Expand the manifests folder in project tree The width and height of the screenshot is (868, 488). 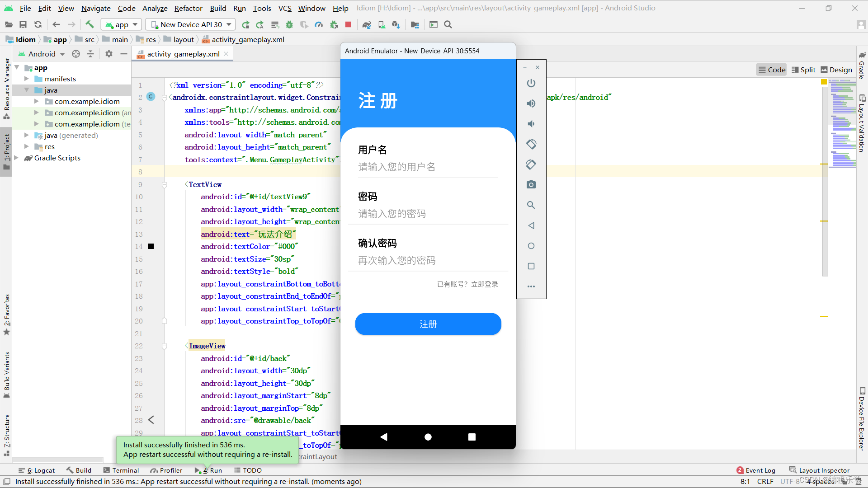[x=27, y=79]
